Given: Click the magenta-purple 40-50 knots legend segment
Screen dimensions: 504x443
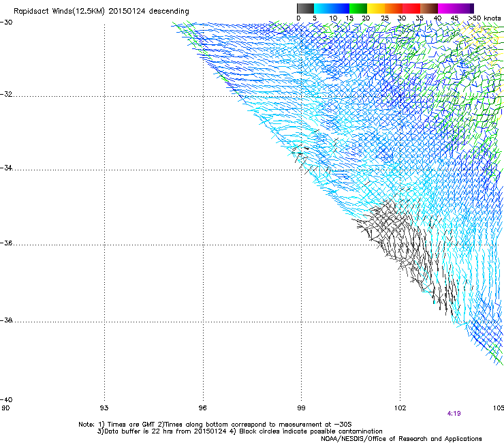Looking at the screenshot, I should coord(456,8).
